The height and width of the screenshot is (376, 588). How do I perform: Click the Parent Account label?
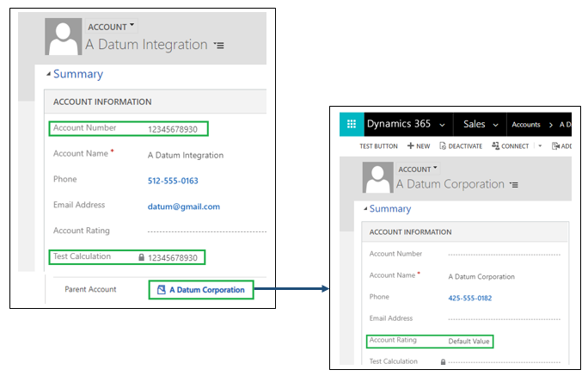click(90, 289)
